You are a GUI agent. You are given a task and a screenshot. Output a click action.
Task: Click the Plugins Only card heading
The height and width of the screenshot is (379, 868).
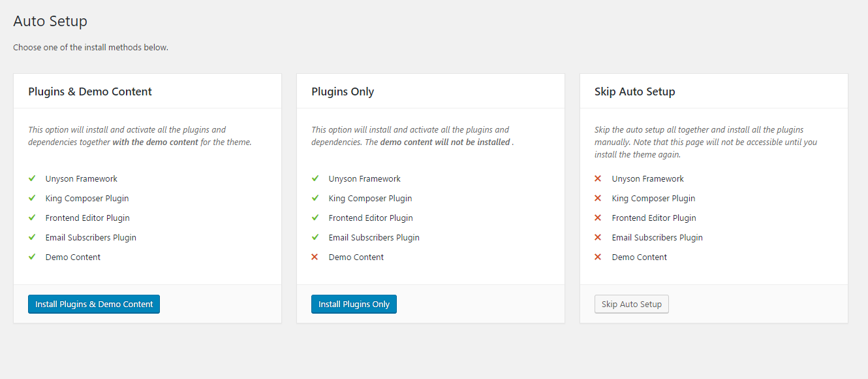tap(343, 91)
